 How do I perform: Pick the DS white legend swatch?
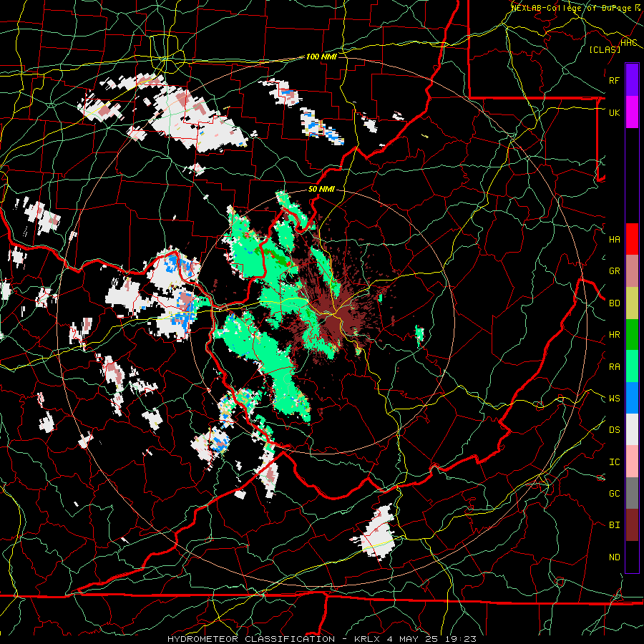pyautogui.click(x=632, y=429)
